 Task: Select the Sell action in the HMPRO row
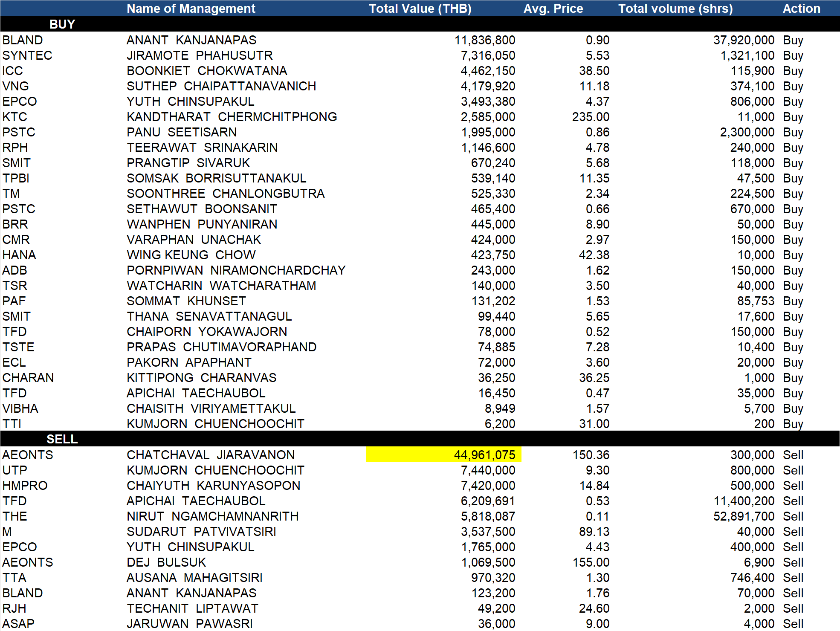[x=793, y=486]
